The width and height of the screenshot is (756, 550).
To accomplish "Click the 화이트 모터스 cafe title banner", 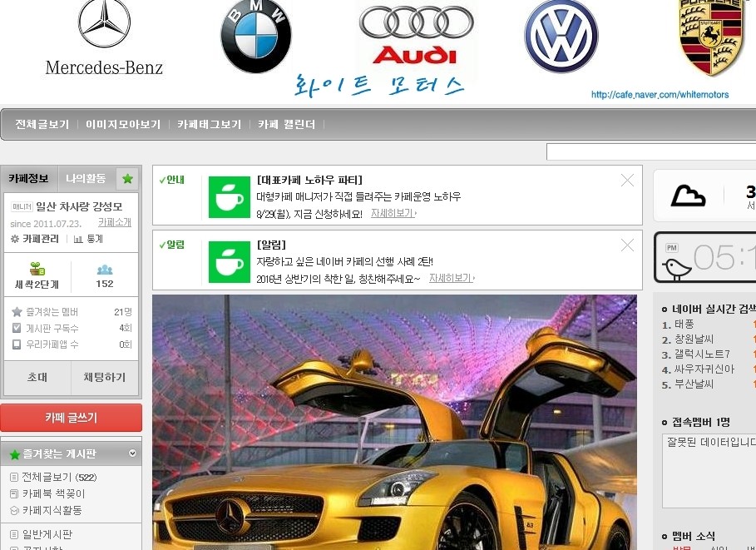I will (x=380, y=86).
